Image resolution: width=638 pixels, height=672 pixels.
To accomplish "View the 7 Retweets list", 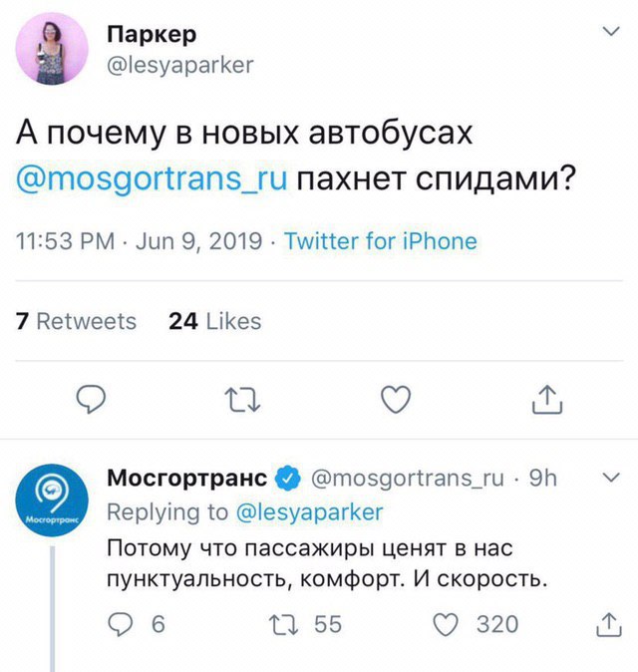I will 77,321.
